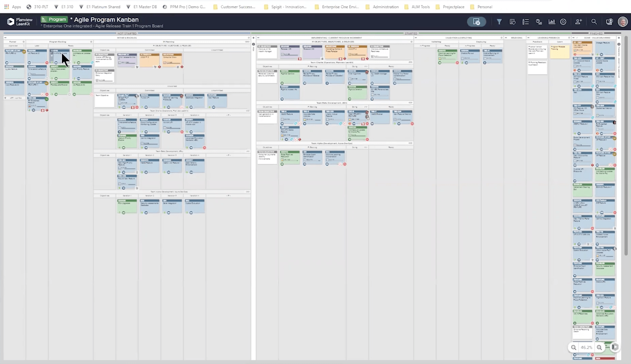This screenshot has height=364, width=631.
Task: Collapse the Learning/Feedback lane
Action: click(528, 38)
